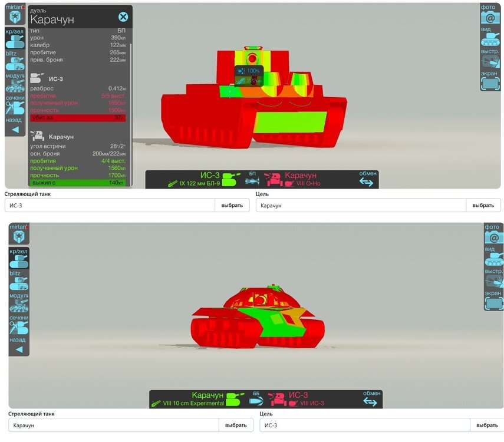This screenshot has width=504, height=442.
Task: Open сечения tool in the lower viewer
Action: pos(19,325)
